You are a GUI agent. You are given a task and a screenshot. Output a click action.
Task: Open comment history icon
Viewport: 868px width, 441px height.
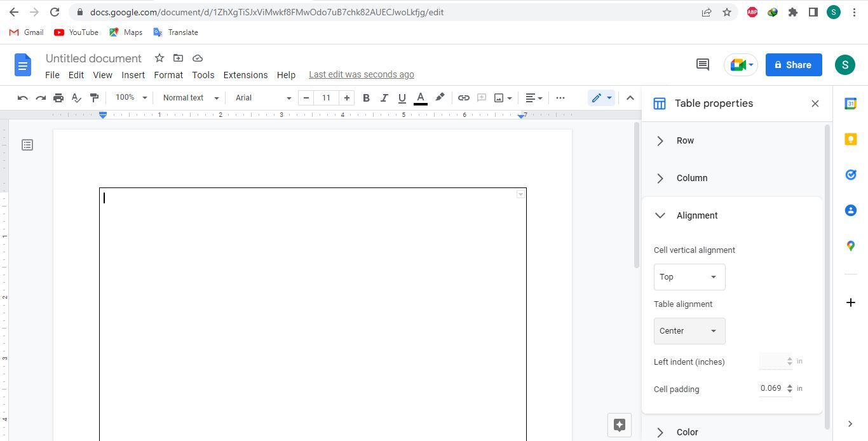click(x=703, y=65)
